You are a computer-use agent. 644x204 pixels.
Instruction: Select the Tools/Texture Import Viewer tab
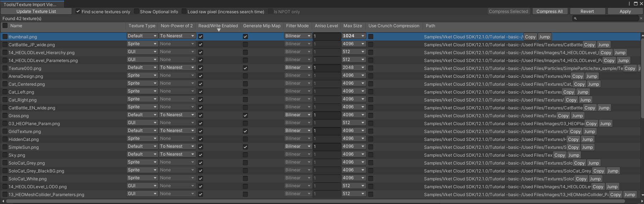32,4
